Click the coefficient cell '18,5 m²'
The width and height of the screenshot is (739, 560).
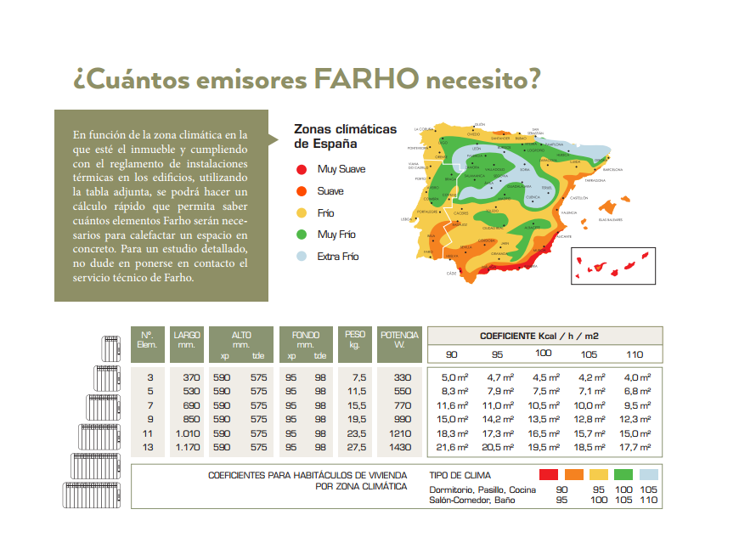pyautogui.click(x=590, y=447)
